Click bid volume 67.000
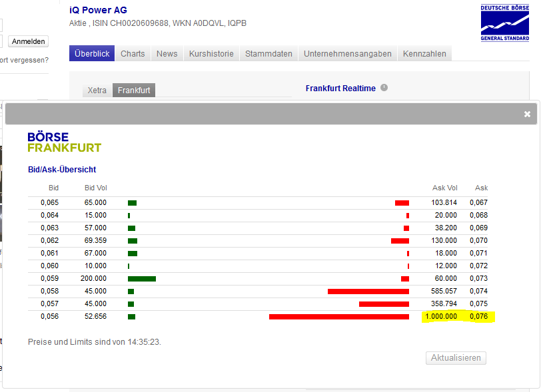The height and width of the screenshot is (392, 541). [95, 253]
